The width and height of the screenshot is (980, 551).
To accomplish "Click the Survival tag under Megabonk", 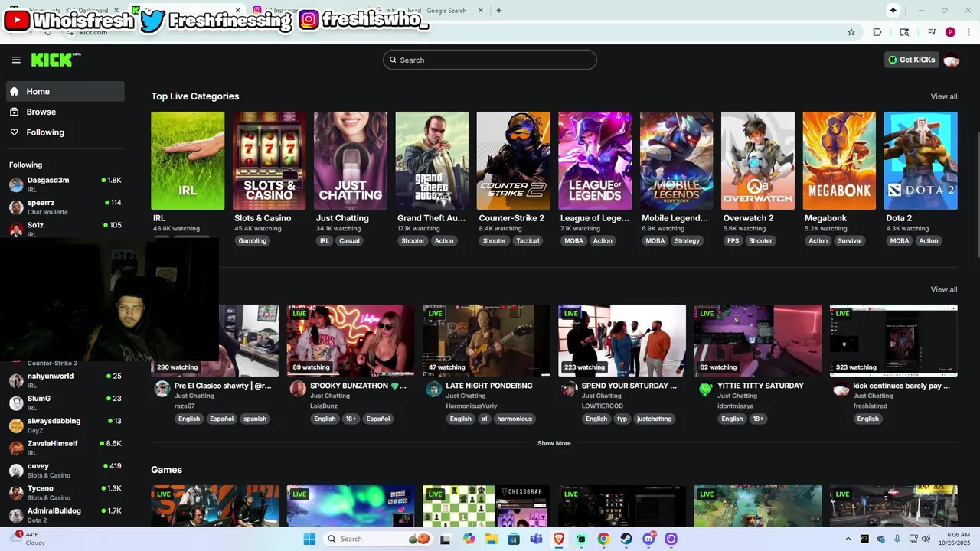I will pyautogui.click(x=850, y=240).
